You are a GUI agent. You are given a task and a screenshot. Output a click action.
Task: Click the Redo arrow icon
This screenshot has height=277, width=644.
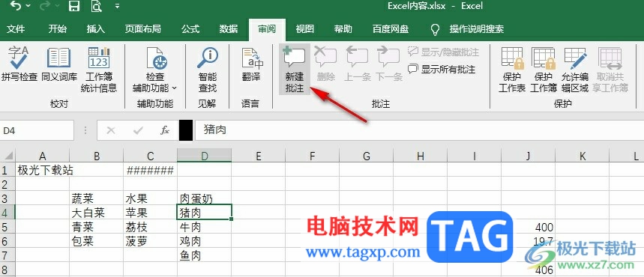pos(44,6)
